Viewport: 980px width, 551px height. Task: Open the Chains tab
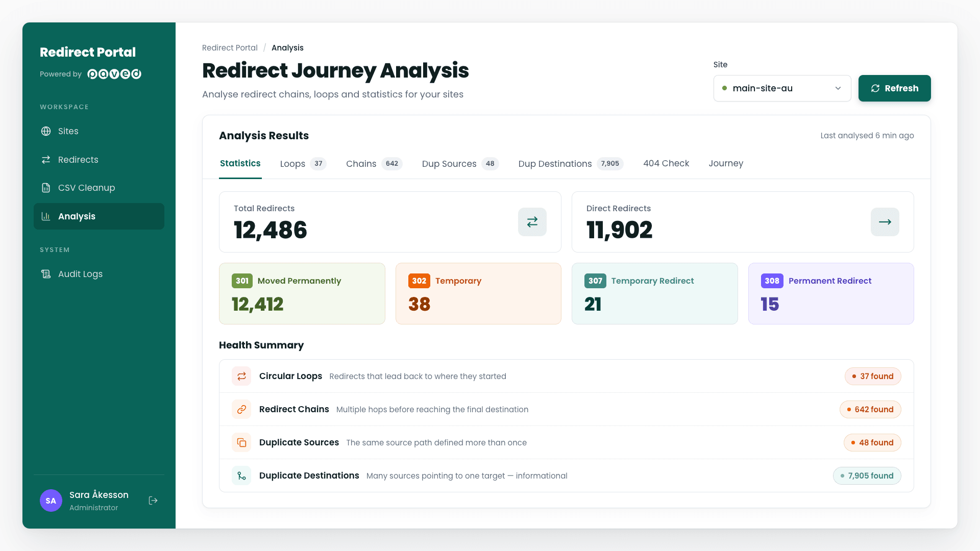pyautogui.click(x=374, y=164)
